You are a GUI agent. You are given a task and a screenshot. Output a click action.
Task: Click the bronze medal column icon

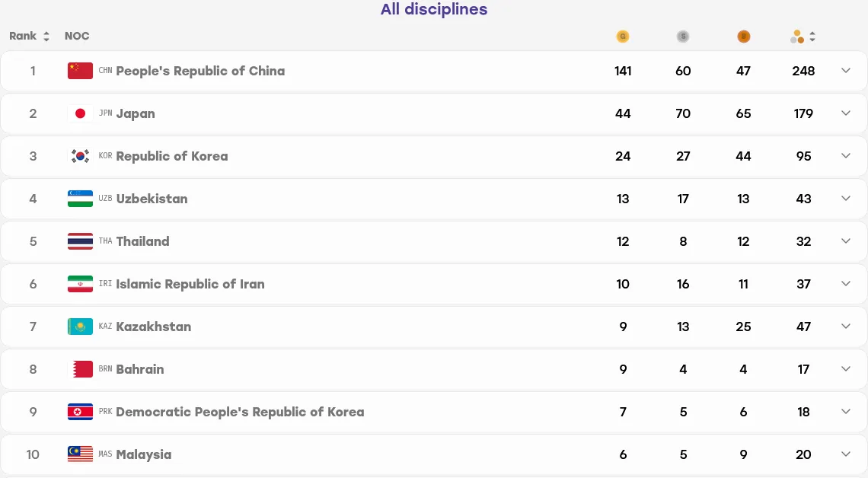pyautogui.click(x=743, y=37)
